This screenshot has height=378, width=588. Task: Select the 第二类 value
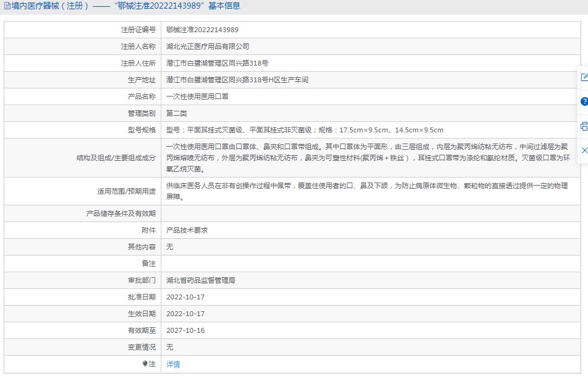176,113
